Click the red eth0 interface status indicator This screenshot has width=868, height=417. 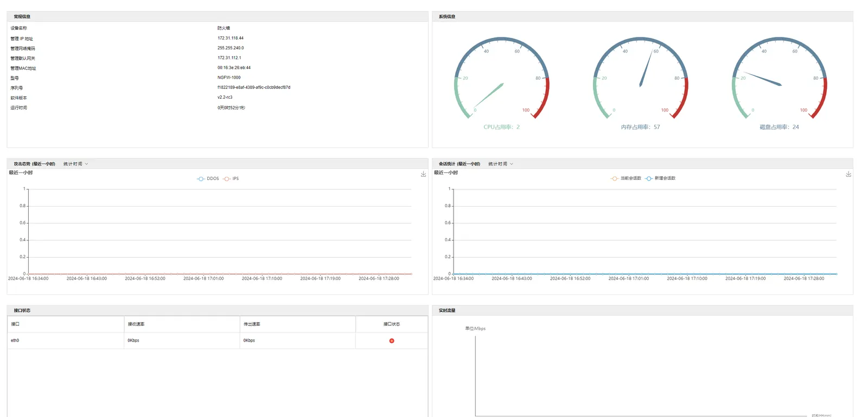coord(392,341)
